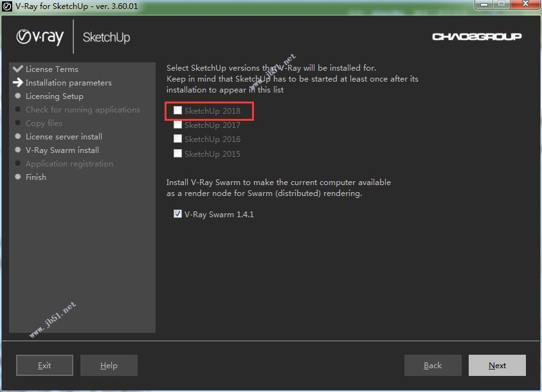Select the Application registration step

click(x=69, y=163)
